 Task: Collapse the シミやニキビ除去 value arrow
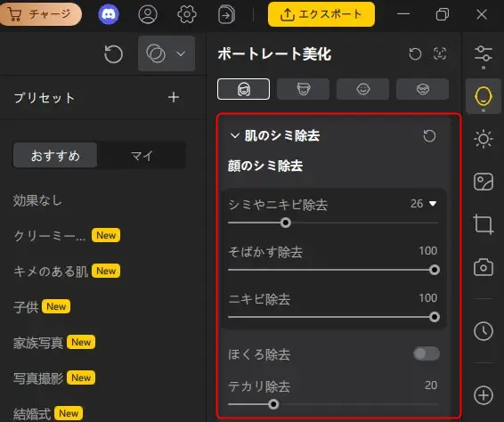click(433, 204)
